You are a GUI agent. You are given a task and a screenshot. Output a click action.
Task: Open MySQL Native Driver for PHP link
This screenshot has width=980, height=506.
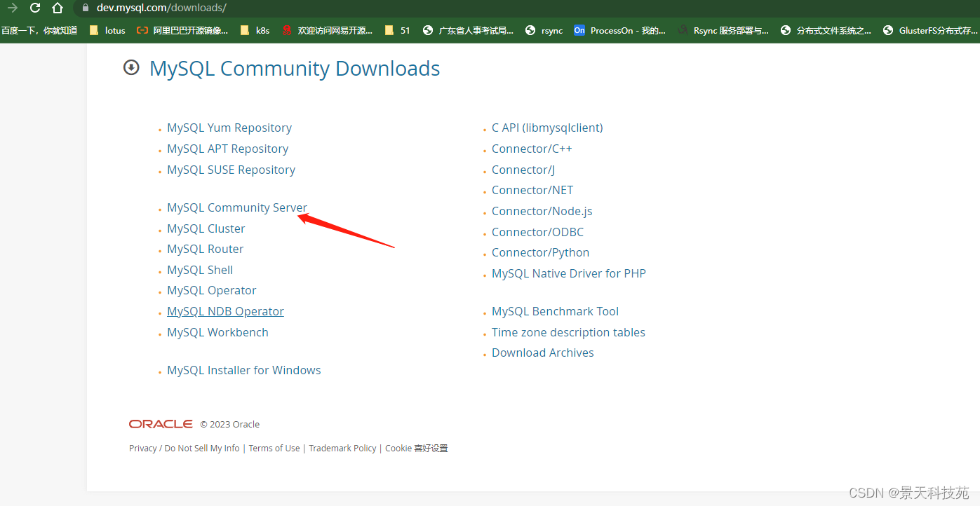point(569,273)
